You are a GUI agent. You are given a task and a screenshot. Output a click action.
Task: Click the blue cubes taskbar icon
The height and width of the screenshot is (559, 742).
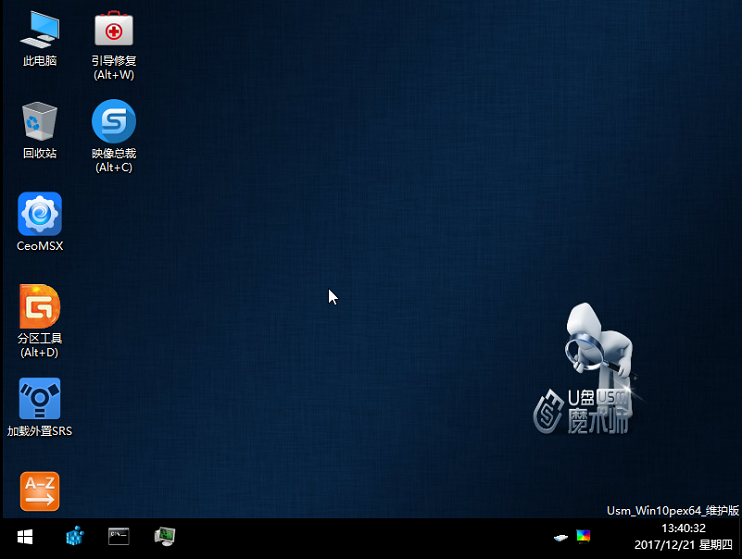[x=75, y=536]
